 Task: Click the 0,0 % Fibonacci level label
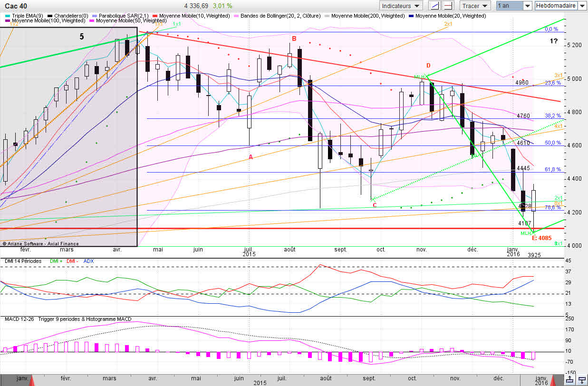[x=551, y=29]
